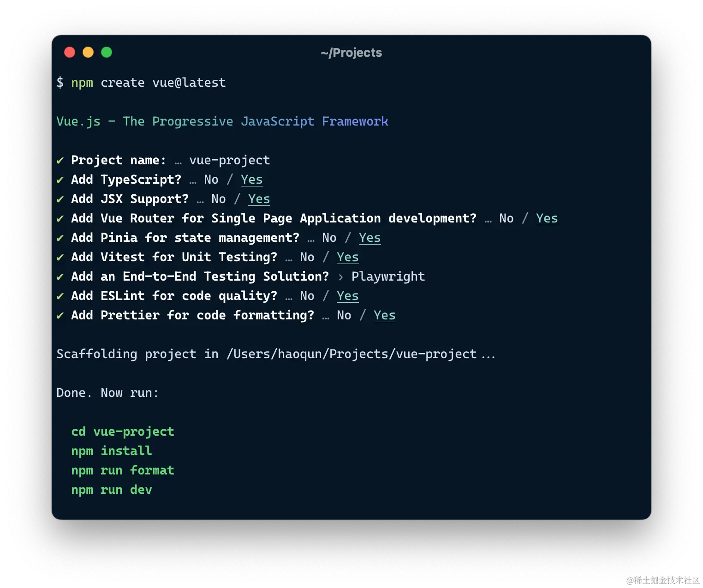Click the Playwright end-to-end selection

pos(388,276)
